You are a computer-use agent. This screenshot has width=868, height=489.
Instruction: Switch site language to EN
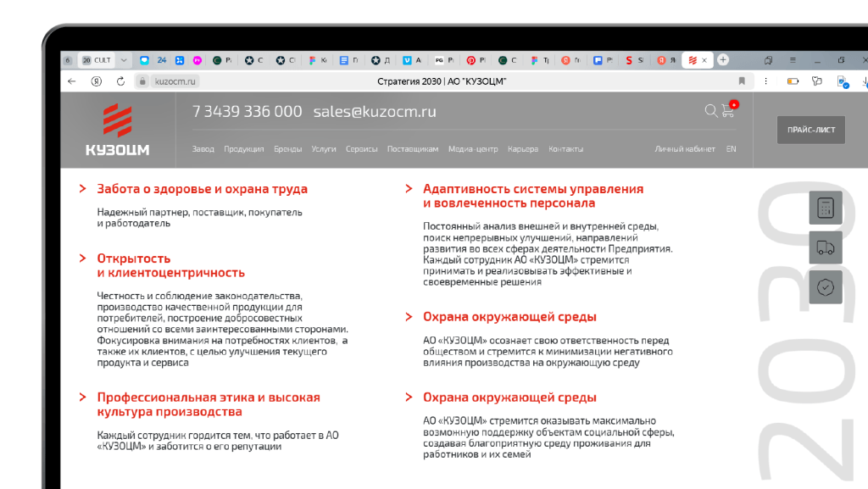(732, 149)
